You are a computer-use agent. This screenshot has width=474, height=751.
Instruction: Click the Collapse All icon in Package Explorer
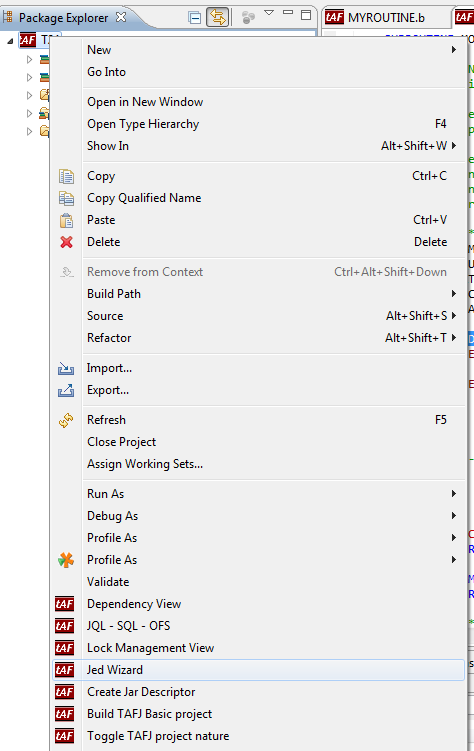click(x=195, y=18)
